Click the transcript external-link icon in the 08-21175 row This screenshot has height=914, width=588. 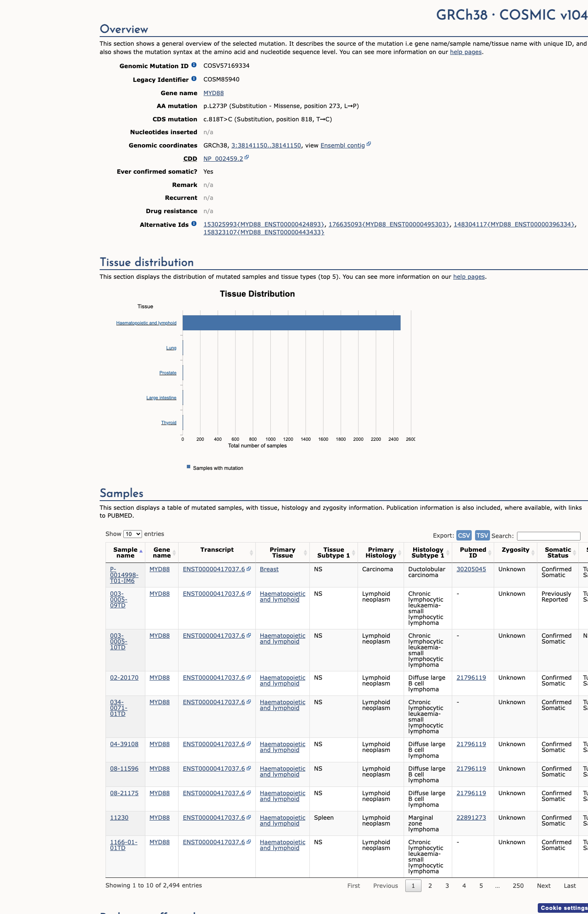[x=249, y=793]
